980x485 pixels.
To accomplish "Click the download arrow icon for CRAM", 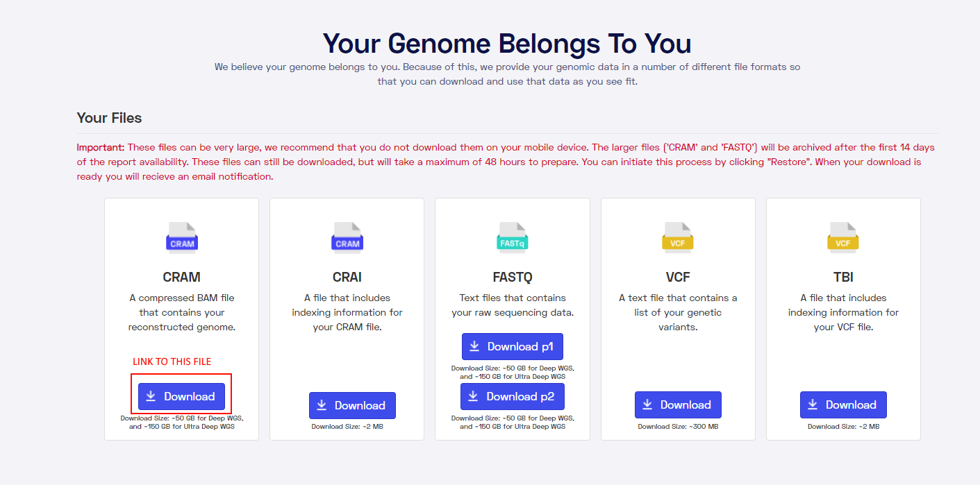I will pos(151,396).
